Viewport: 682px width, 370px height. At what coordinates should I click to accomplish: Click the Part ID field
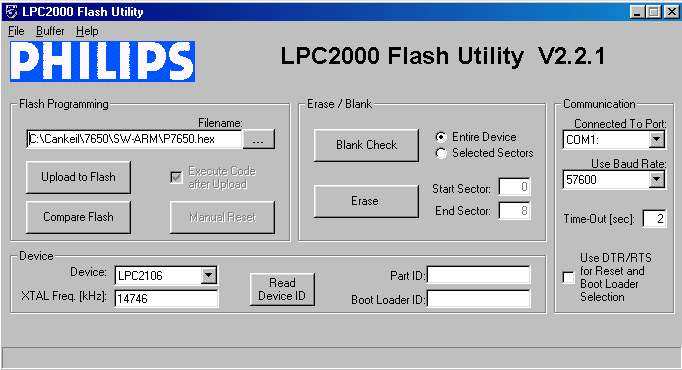[x=478, y=275]
